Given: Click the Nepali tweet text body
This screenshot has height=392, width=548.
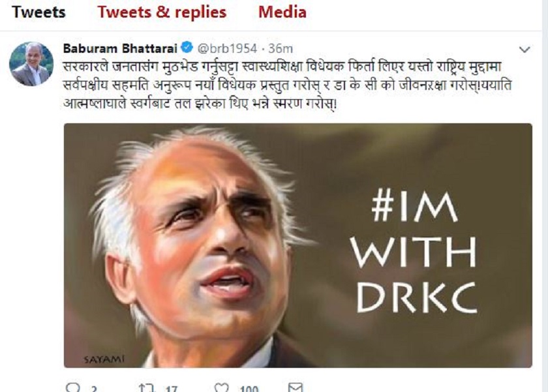Looking at the screenshot, I should point(287,85).
